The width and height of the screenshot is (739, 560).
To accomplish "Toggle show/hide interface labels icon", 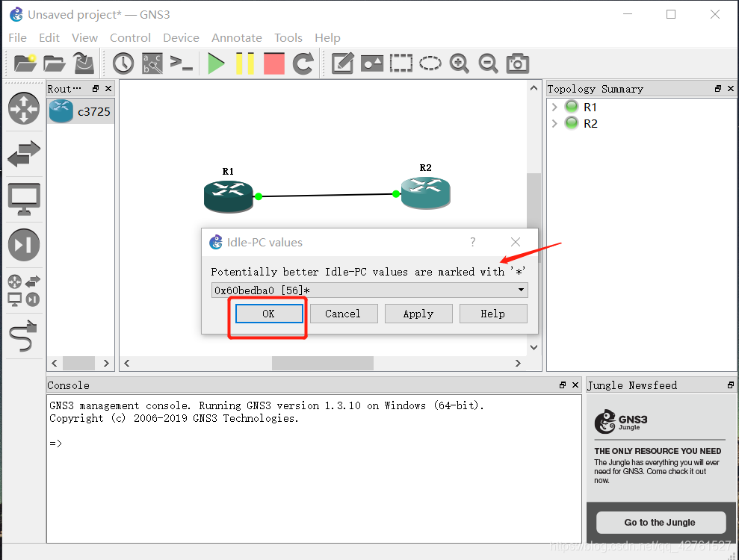I will tap(152, 63).
